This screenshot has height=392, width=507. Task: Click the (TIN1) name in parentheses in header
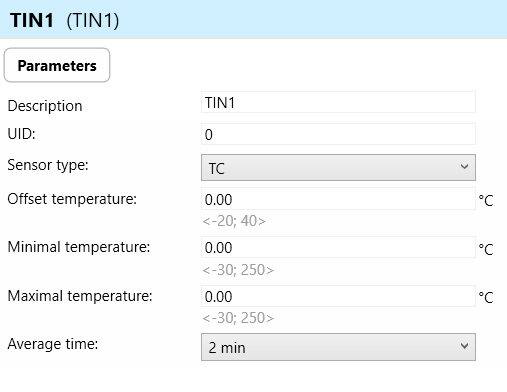93,21
